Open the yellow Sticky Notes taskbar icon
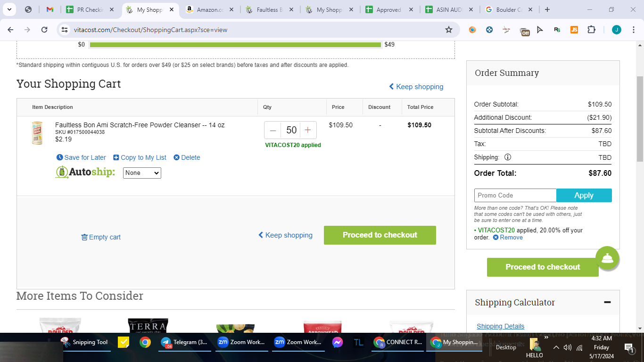644x362 pixels. pos(124,342)
